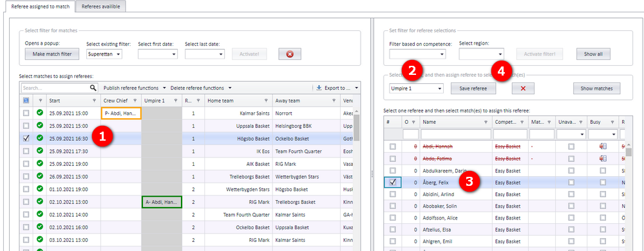Open the Select existing filter dropdown
This screenshot has width=644, height=251.
104,54
